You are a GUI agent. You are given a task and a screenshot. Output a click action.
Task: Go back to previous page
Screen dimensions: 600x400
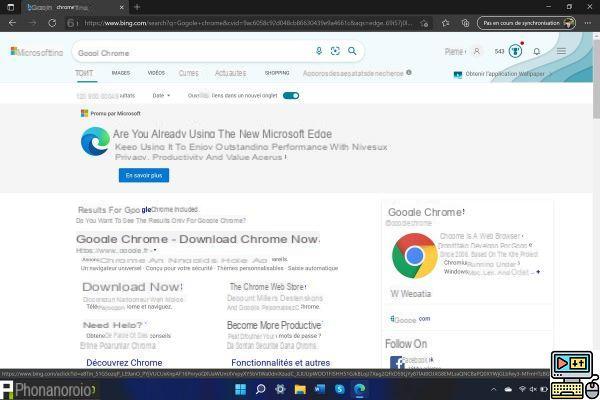click(x=12, y=23)
